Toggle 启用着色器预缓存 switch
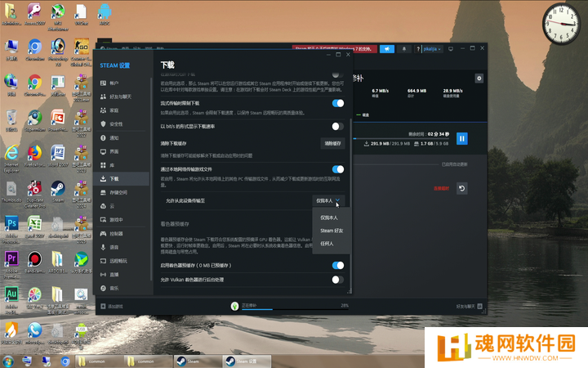Image resolution: width=588 pixels, height=368 pixels. pyautogui.click(x=338, y=266)
